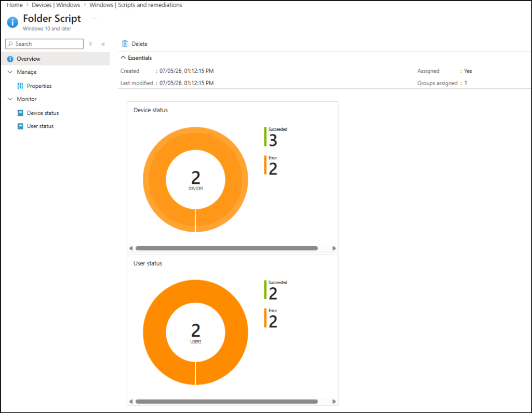This screenshot has height=413, width=532.
Task: Open the Overview menu item
Action: point(56,59)
